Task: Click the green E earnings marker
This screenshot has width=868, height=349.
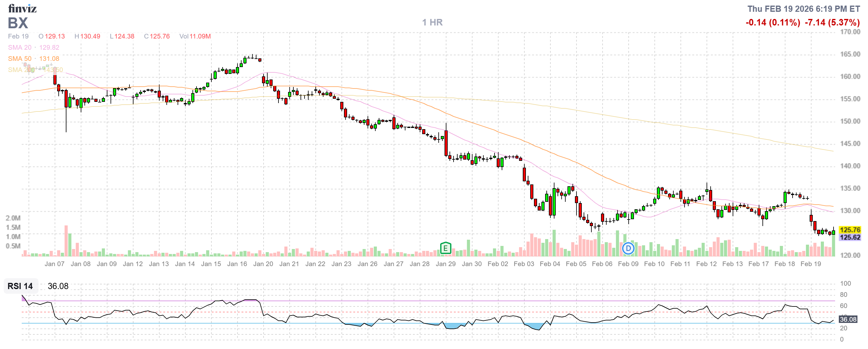Action: coord(445,249)
